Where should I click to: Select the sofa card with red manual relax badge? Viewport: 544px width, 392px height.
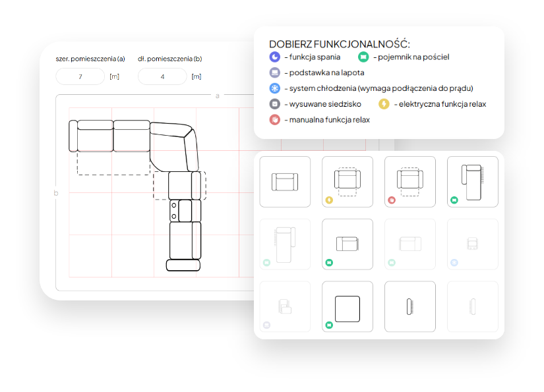tap(409, 182)
